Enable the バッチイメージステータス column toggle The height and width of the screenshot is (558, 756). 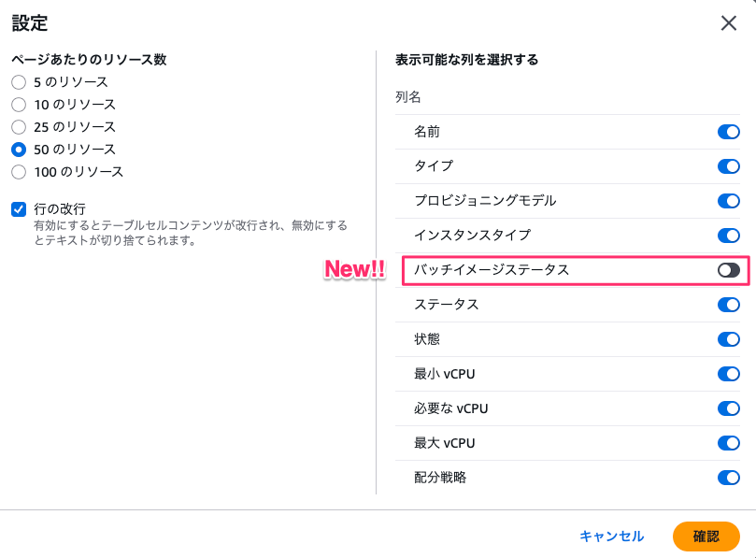coord(728,270)
